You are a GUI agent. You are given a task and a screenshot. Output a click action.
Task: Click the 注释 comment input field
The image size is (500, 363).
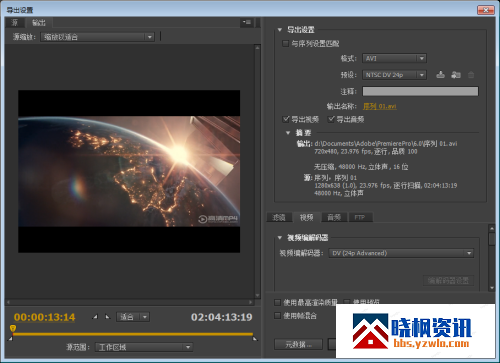[x=420, y=91]
